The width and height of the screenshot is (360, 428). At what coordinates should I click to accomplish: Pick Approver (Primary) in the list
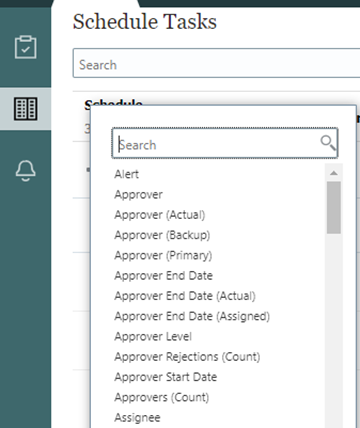tap(163, 255)
